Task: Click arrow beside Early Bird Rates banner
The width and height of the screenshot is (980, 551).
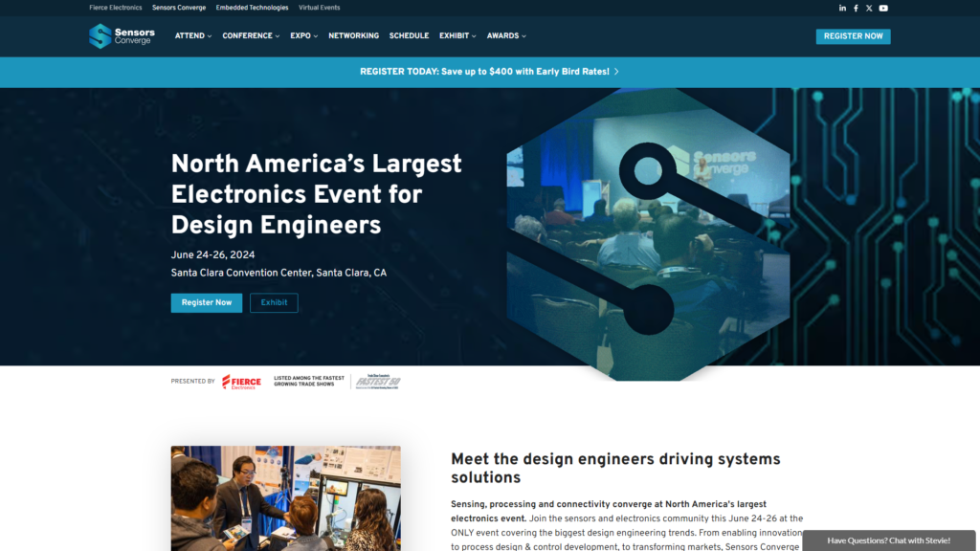Action: [x=616, y=72]
